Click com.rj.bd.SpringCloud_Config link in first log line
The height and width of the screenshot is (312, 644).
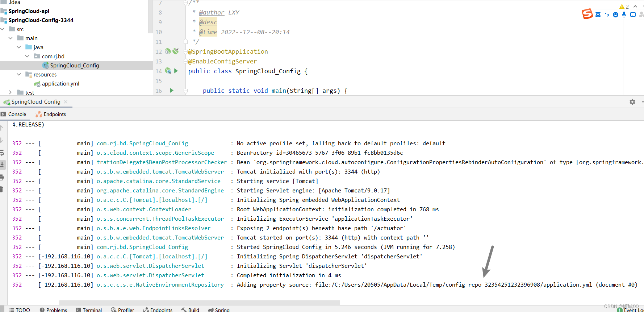(142, 143)
